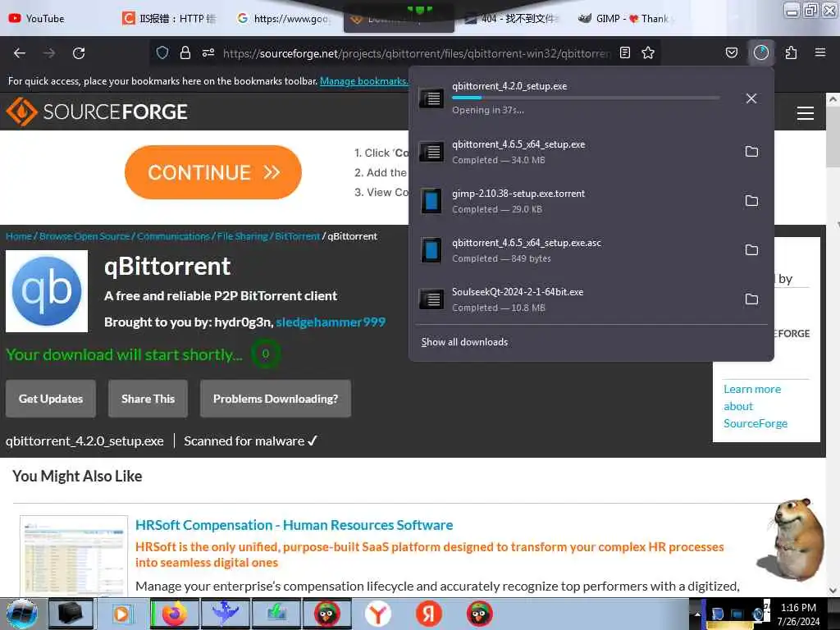
Task: Click the orange CONTINUE button
Action: tap(213, 172)
